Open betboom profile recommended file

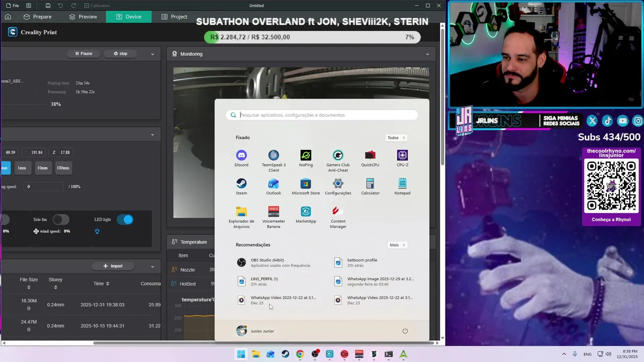(x=356, y=262)
